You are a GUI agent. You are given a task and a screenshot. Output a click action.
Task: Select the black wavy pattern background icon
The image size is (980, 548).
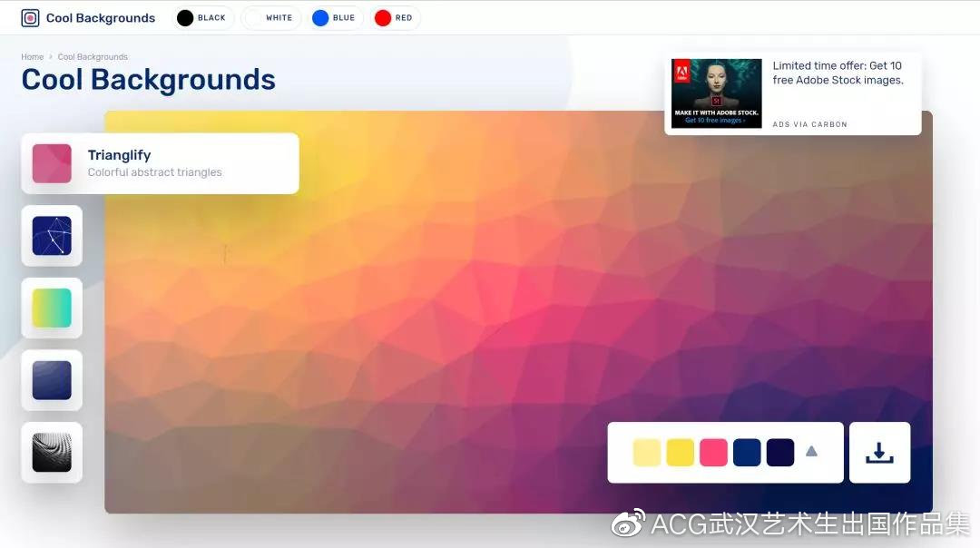point(52,453)
